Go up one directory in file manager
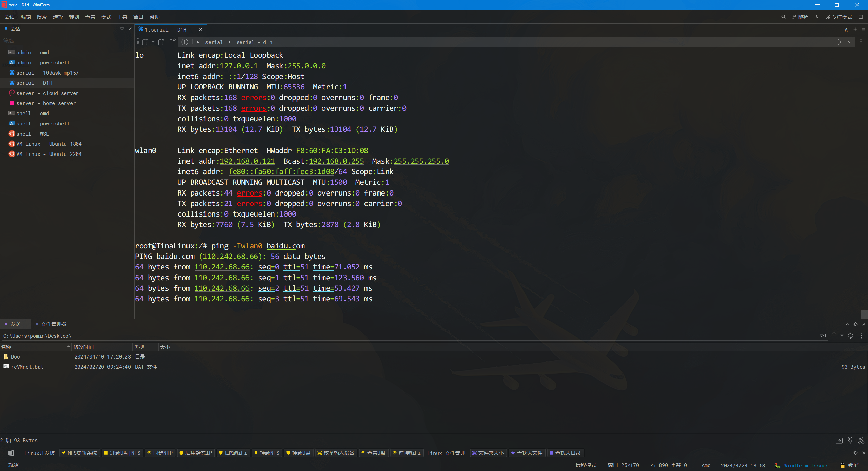The width and height of the screenshot is (868, 471). coord(834,335)
